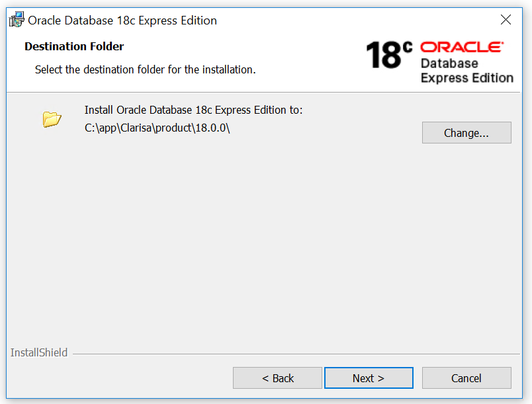
Task: Click the Oracle 18c Database Express Edition logo
Action: coord(440,61)
